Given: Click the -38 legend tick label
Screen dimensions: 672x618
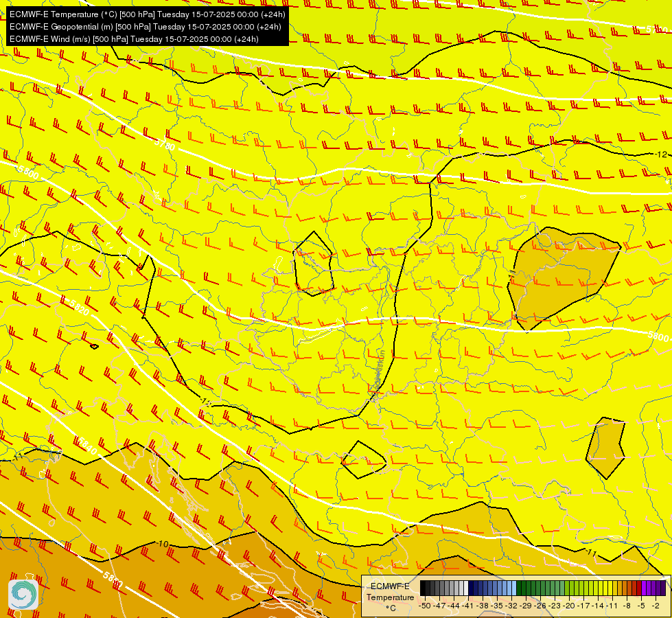Looking at the screenshot, I should point(482,606).
